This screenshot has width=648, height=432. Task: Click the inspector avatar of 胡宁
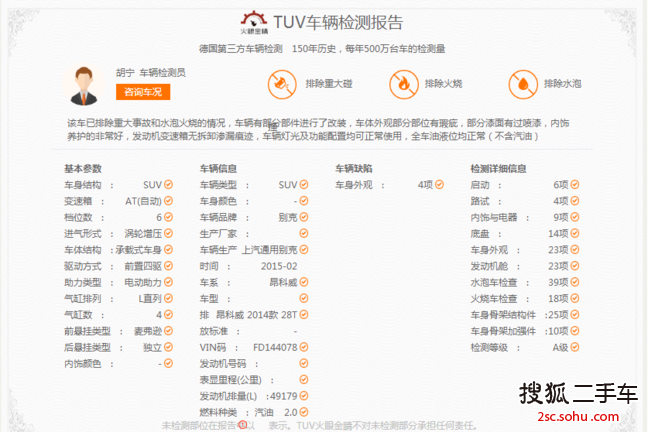[84, 86]
